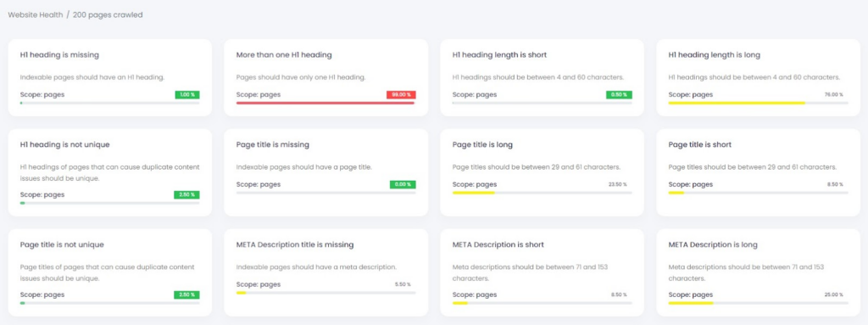Open the Website Health breadcrumb
The height and width of the screenshot is (325, 868).
(34, 15)
